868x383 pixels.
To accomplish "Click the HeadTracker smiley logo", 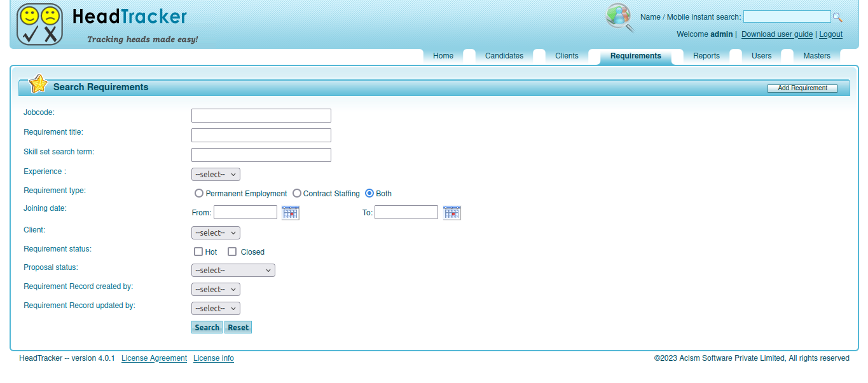I will point(39,24).
